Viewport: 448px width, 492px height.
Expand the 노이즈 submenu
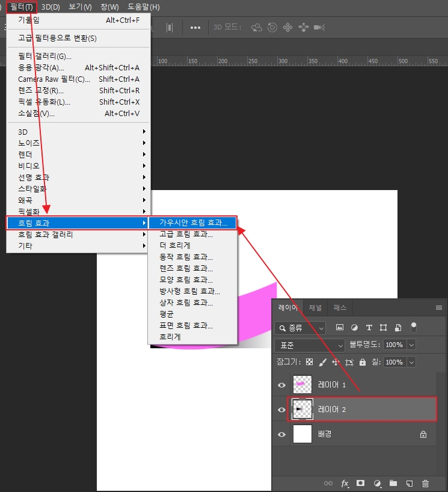coord(78,143)
